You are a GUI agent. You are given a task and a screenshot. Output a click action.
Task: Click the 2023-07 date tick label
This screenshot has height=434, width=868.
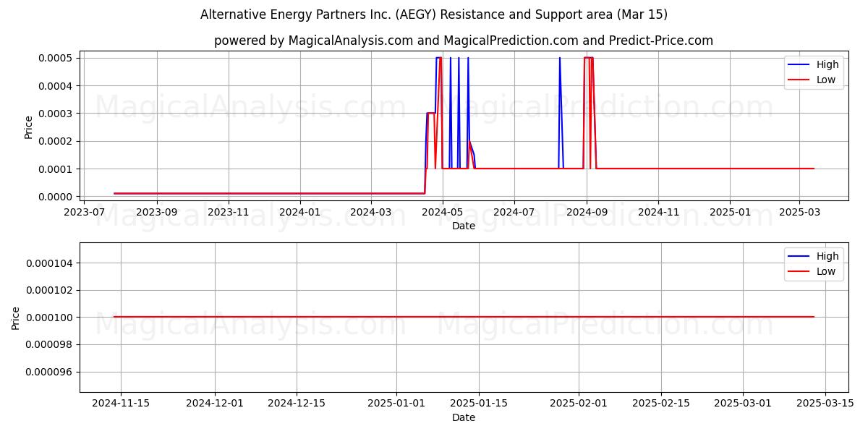(x=85, y=212)
